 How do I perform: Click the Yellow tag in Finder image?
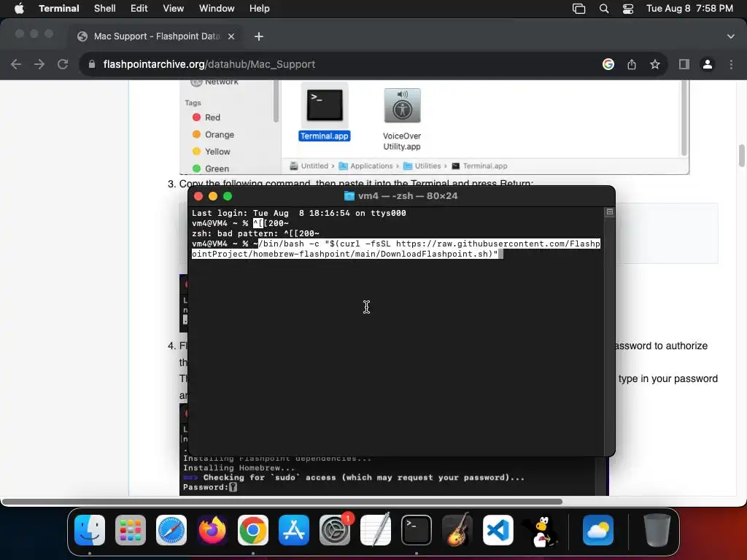click(211, 152)
